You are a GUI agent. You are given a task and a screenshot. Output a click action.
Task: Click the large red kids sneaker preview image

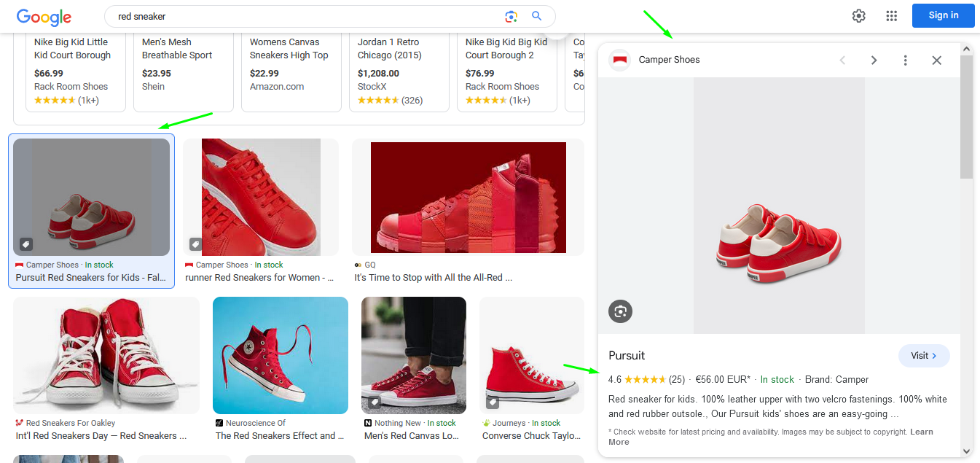779,206
